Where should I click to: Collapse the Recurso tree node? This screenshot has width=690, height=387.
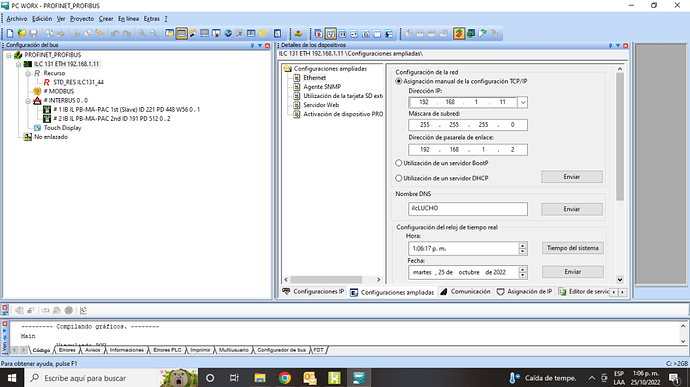[28, 74]
